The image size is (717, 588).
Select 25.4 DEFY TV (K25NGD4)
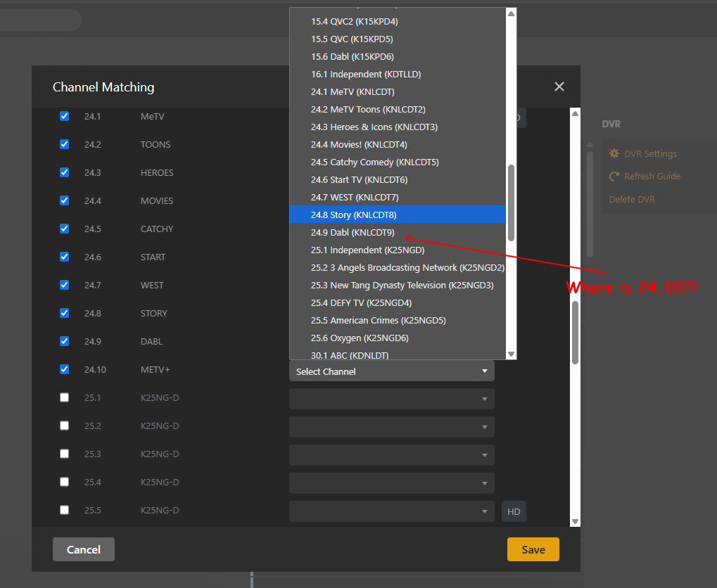tap(398, 303)
